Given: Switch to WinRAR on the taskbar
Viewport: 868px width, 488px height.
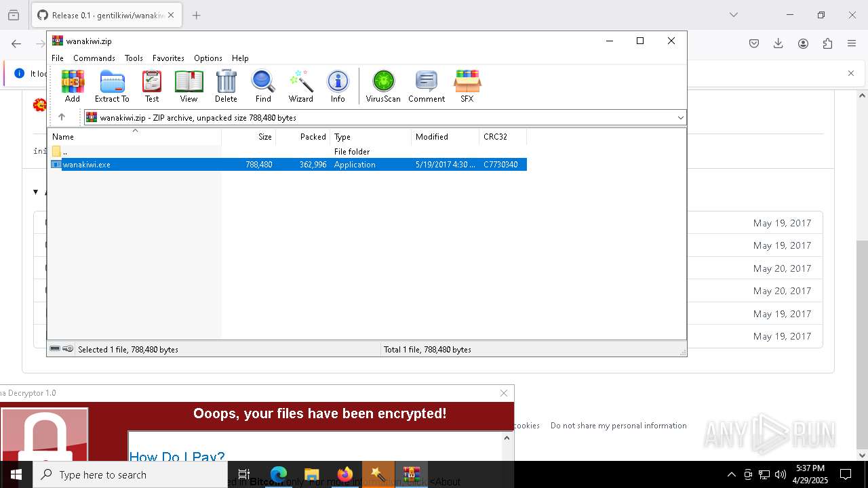Looking at the screenshot, I should tap(411, 474).
